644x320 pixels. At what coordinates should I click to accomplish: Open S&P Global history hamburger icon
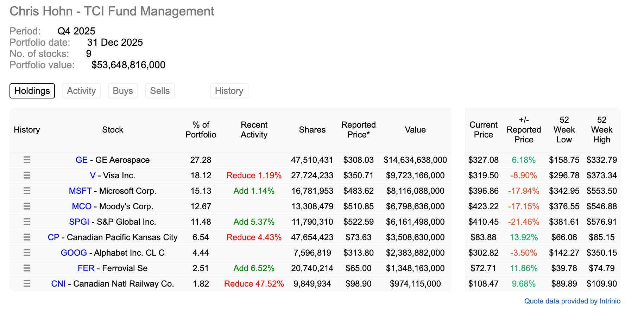[27, 222]
